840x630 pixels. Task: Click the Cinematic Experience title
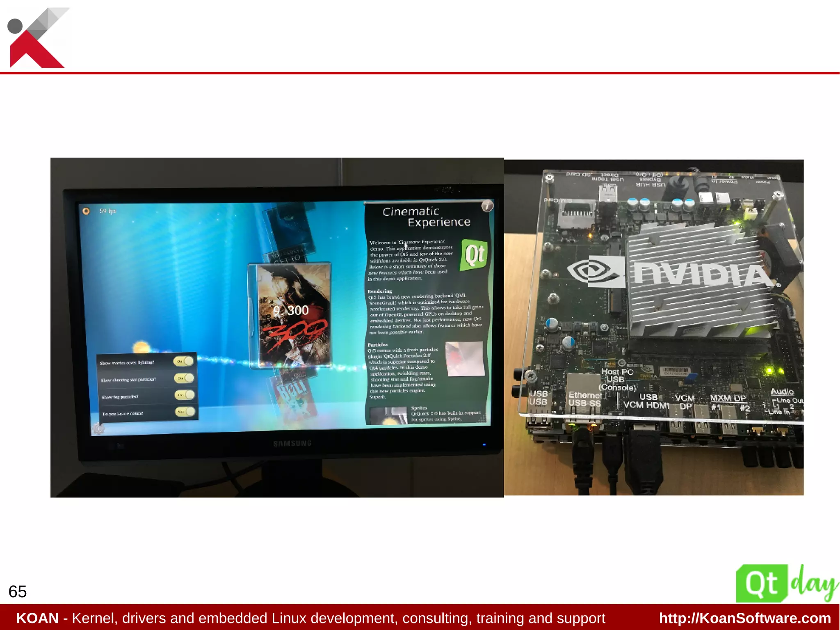427,217
